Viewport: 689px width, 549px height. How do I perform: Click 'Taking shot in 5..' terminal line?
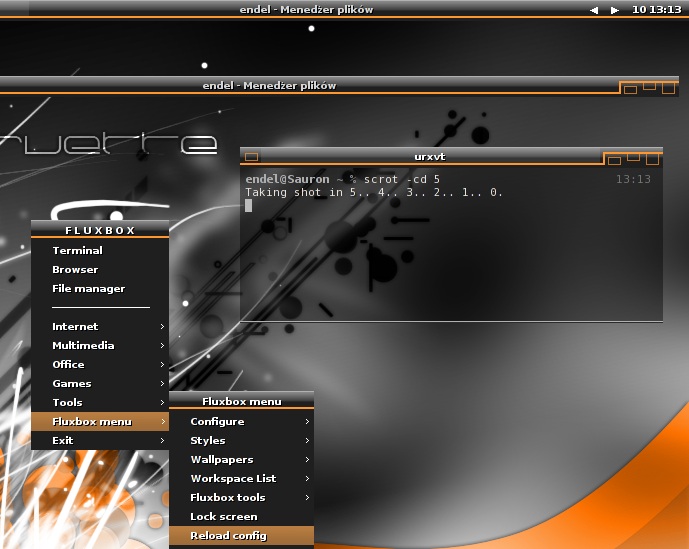click(x=374, y=192)
